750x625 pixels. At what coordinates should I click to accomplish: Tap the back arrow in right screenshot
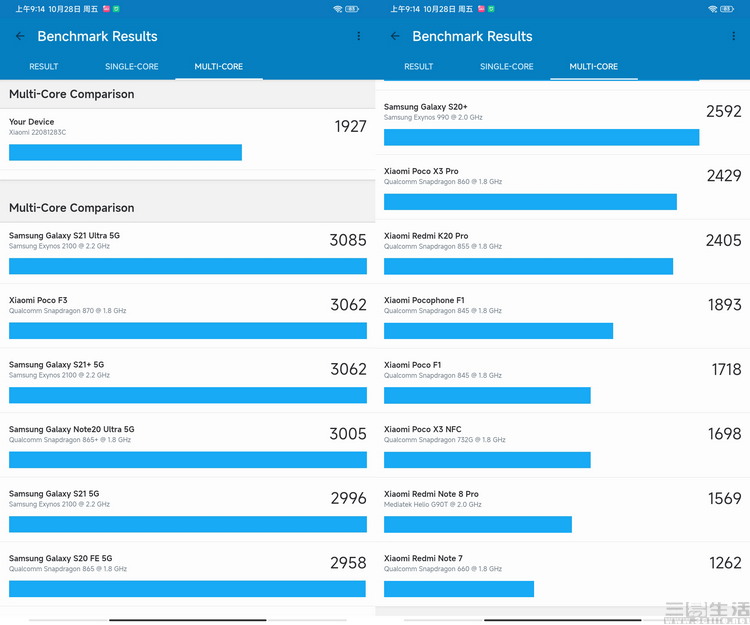[395, 36]
